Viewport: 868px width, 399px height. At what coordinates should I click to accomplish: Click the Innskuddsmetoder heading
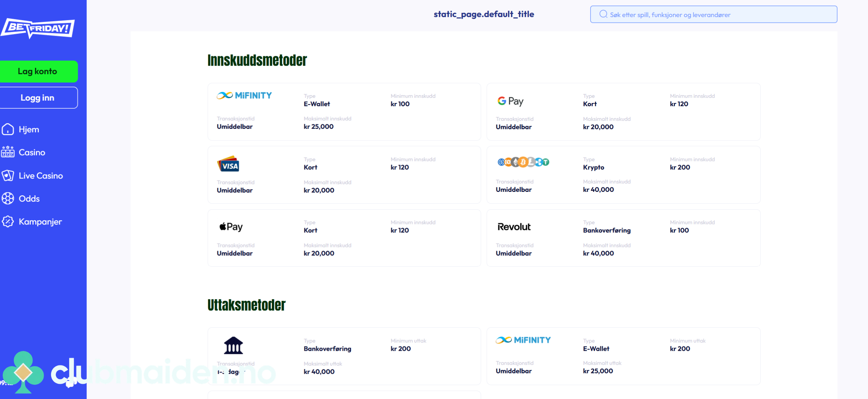point(257,60)
